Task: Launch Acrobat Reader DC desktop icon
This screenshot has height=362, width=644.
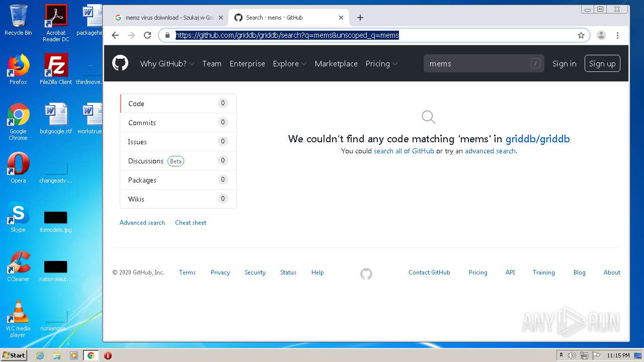Action: pos(56,23)
